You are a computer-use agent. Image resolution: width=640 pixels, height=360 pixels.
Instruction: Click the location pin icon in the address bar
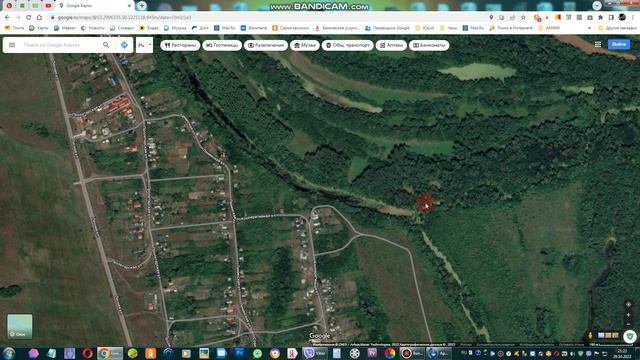pos(491,18)
